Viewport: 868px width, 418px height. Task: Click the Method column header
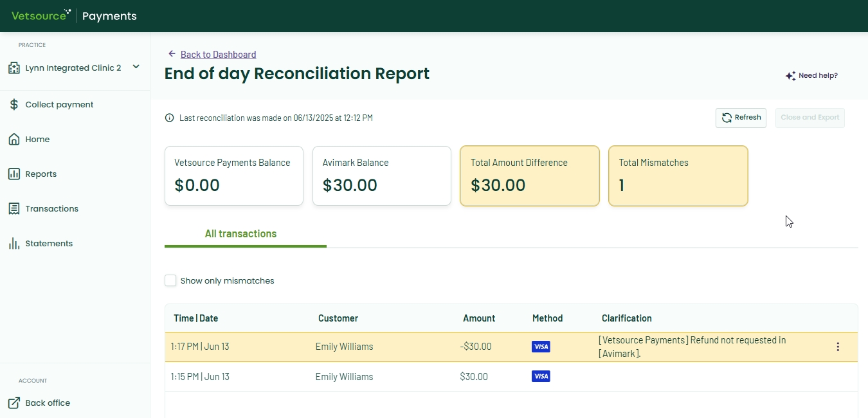point(547,318)
